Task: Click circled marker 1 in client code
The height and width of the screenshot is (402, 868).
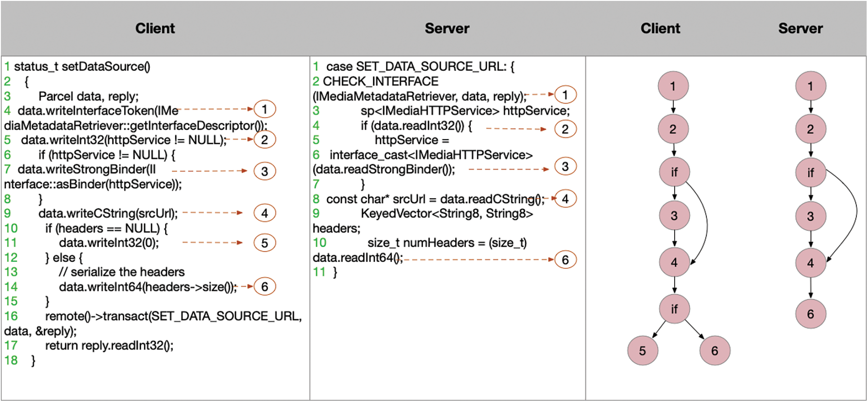Action: pyautogui.click(x=264, y=109)
